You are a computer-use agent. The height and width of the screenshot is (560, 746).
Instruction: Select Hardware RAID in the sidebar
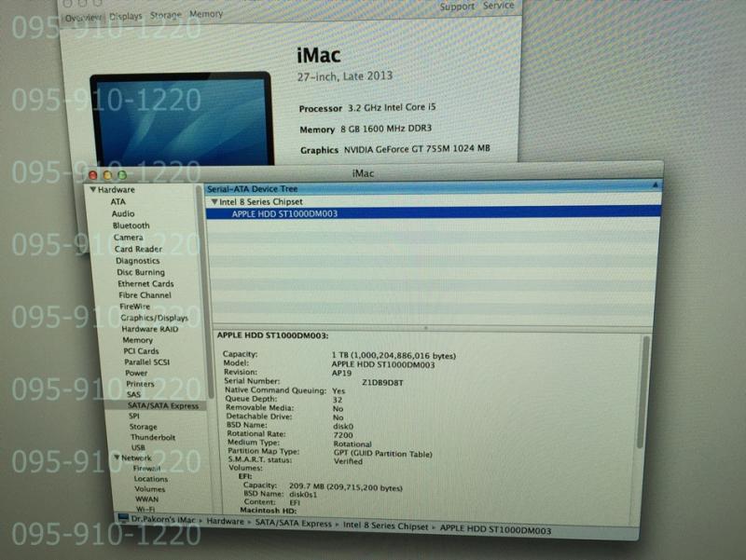pos(150,329)
